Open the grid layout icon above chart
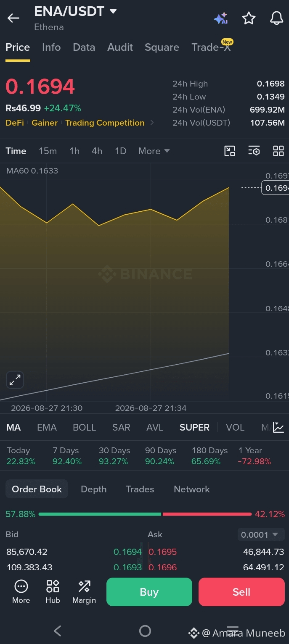The image size is (289, 644). [x=278, y=151]
